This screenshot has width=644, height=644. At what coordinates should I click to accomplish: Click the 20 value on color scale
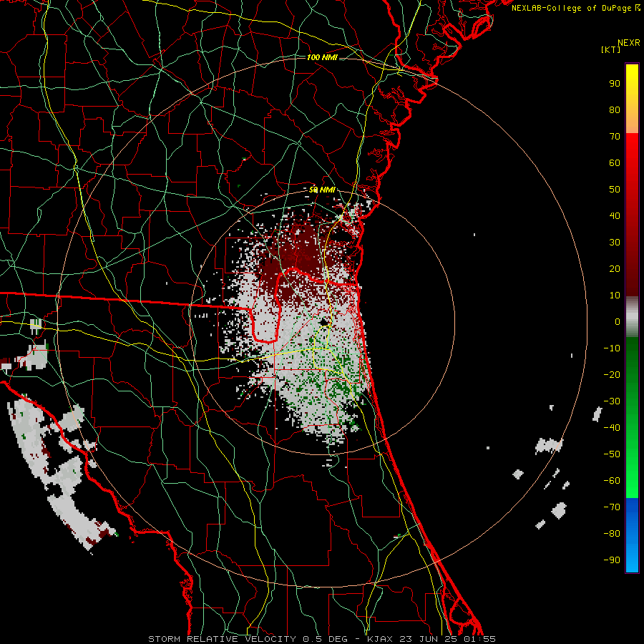click(x=615, y=268)
